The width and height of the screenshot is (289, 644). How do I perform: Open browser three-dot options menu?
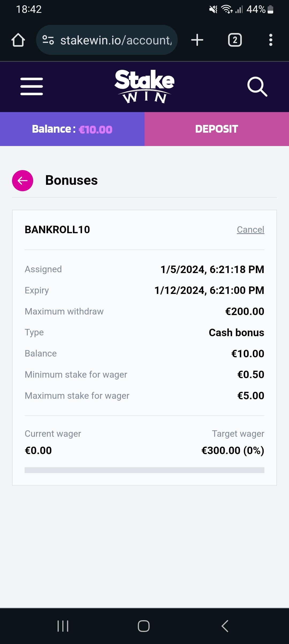271,40
